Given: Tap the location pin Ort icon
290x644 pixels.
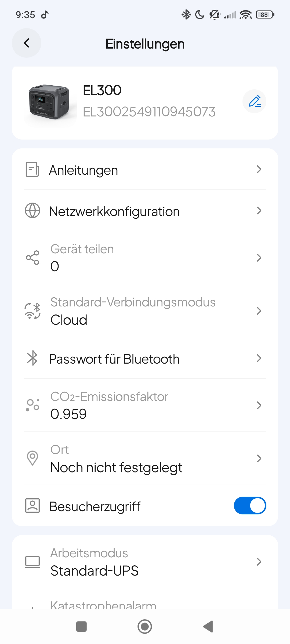Looking at the screenshot, I should 32,458.
